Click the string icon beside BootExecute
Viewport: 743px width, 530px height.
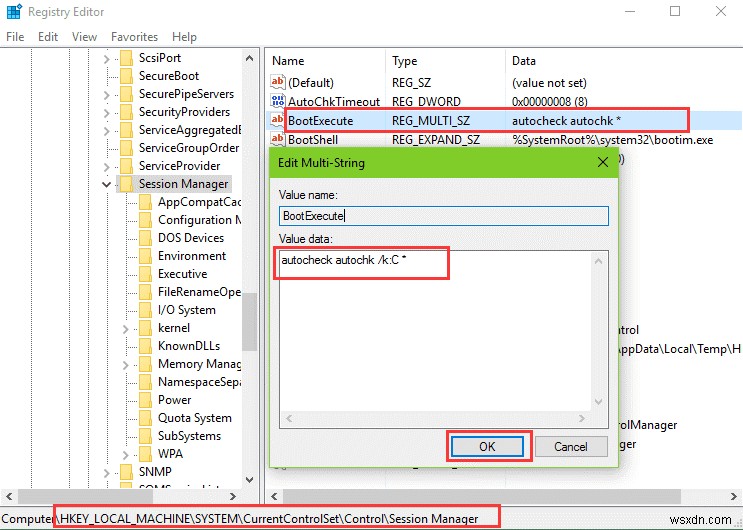tap(278, 120)
